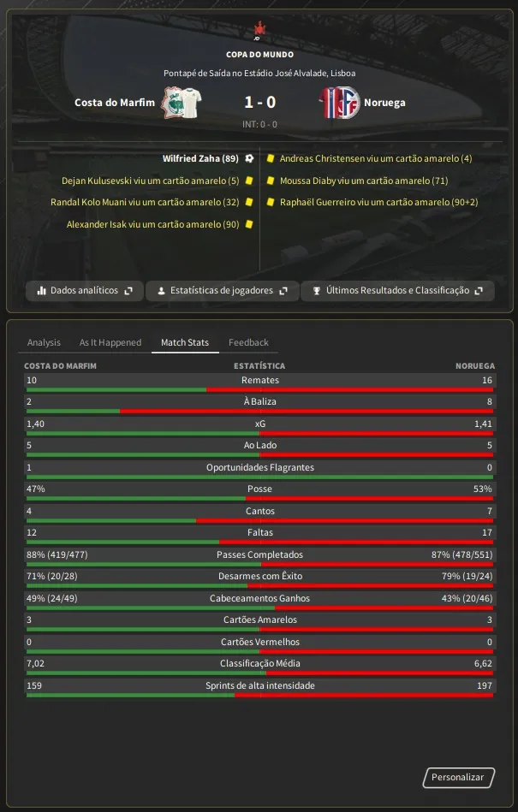Select the Remates statistic row
Viewport: 518px width, 812px height.
(x=259, y=383)
